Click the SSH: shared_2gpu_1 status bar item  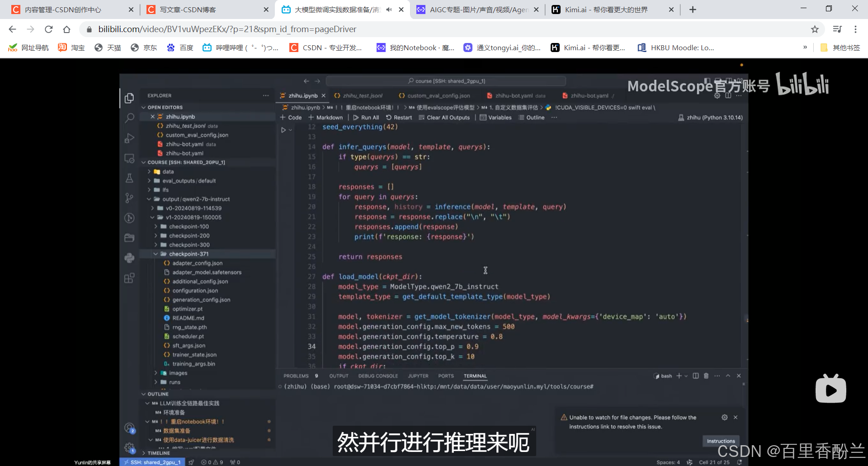click(x=152, y=462)
